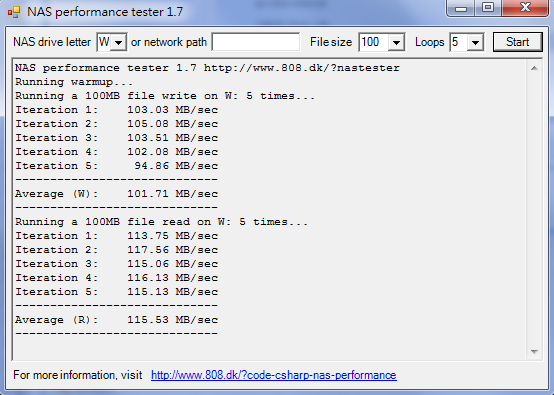Click the NAS performance tester app icon
This screenshot has height=395, width=554.
pos(14,12)
